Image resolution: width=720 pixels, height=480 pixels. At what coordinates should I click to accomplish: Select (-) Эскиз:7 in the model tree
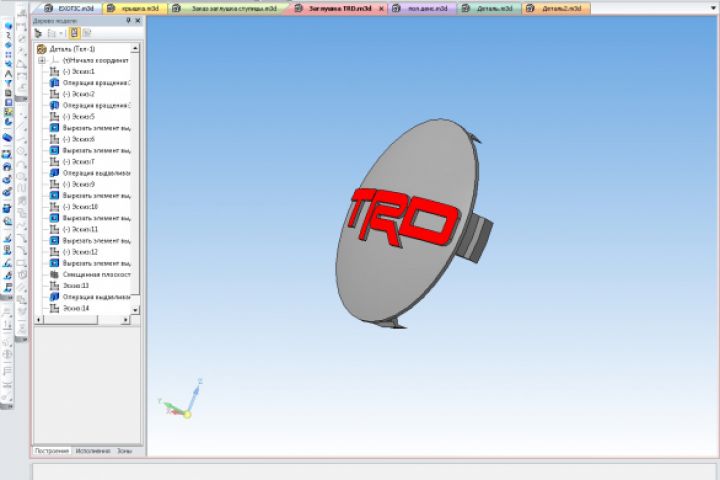tap(73, 162)
